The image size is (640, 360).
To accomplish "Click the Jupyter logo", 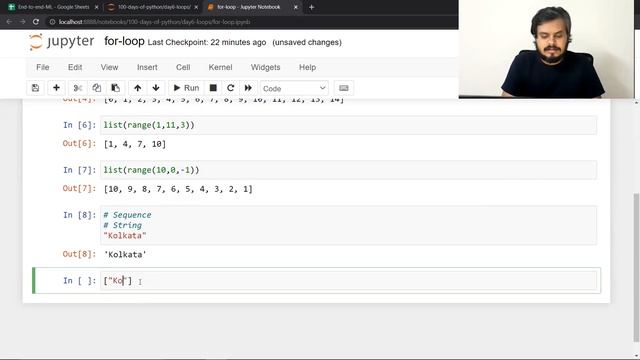I will (x=62, y=42).
